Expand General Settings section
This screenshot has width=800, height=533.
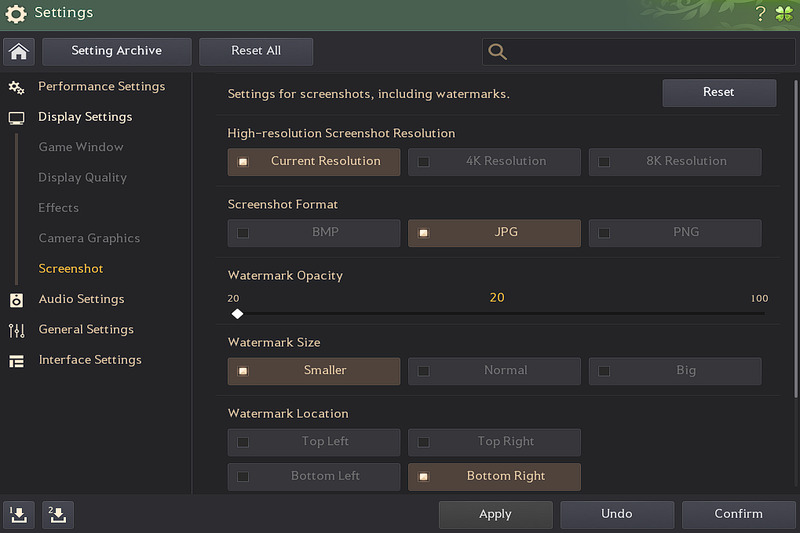pos(86,329)
